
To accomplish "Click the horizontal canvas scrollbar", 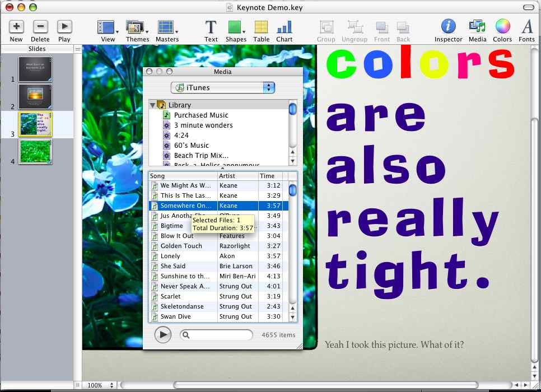I will [326, 385].
